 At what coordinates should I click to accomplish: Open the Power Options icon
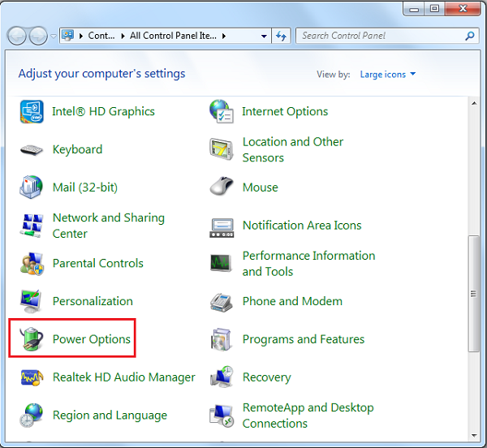[32, 339]
